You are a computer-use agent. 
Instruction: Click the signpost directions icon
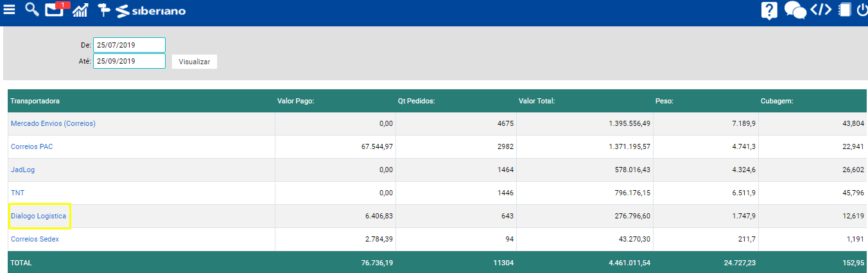[x=103, y=10]
